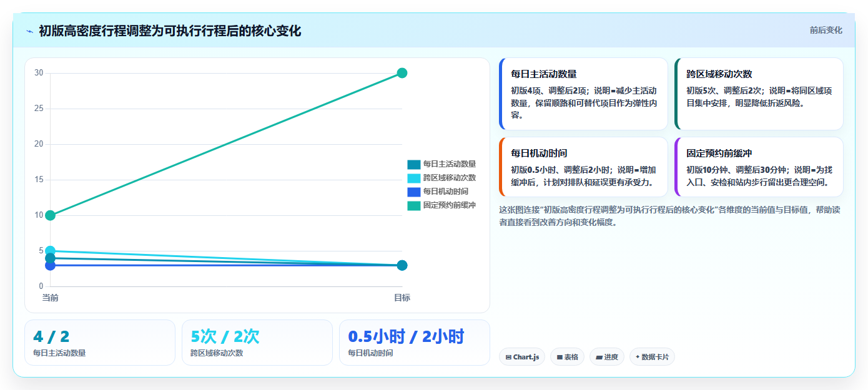Viewport: 868px width, 390px height.
Task: Open the 每日主活动数量 info card
Action: click(584, 94)
